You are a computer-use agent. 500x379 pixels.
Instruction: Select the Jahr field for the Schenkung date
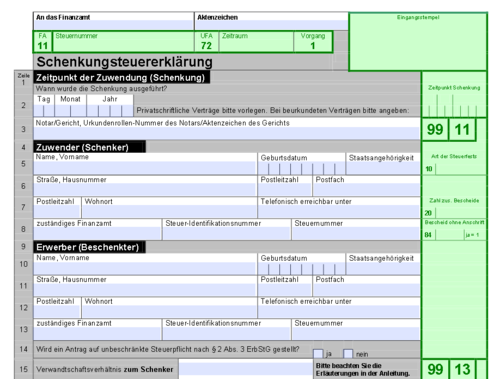click(x=110, y=111)
